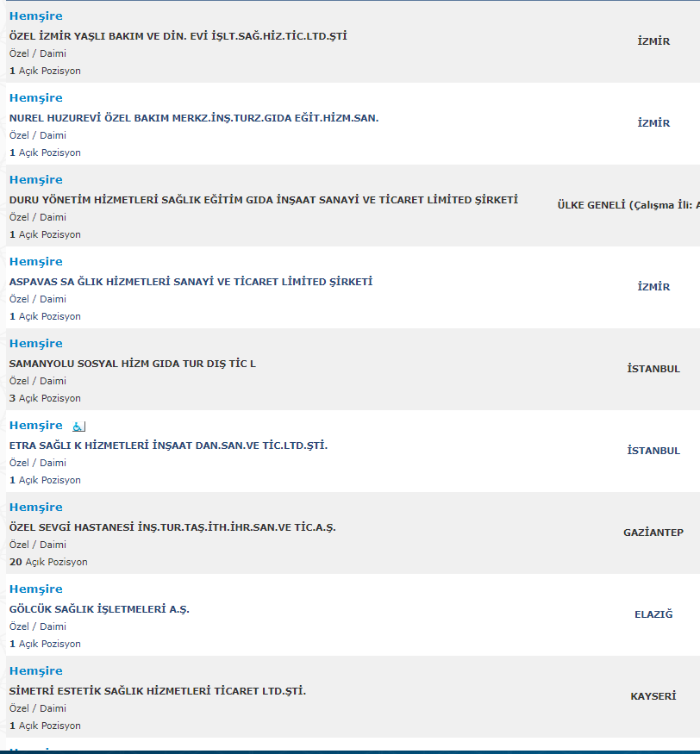
Task: Select the GÖLCÜK SAĞLIK İŞLETMELERİ A.Ş. company name
Action: click(x=99, y=609)
